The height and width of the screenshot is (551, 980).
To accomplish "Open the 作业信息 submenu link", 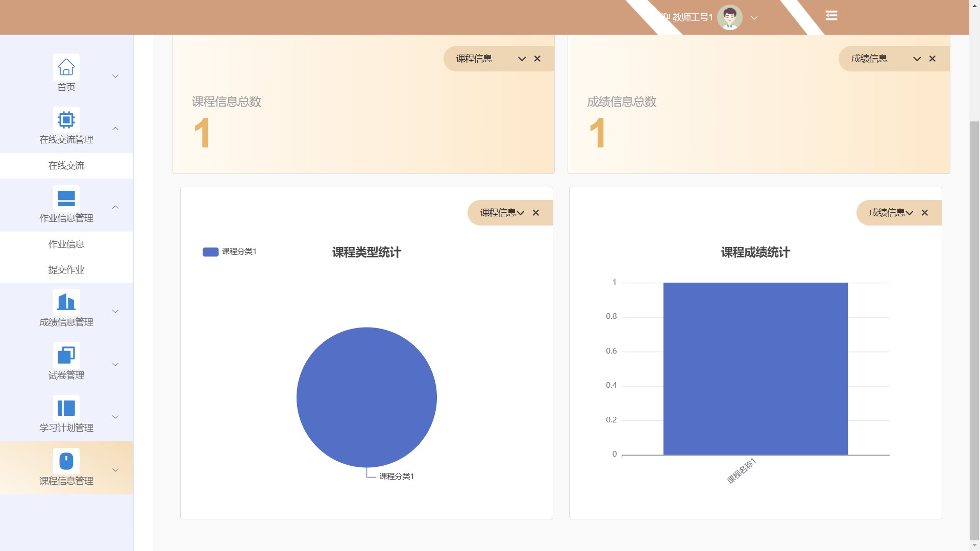I will click(x=66, y=244).
